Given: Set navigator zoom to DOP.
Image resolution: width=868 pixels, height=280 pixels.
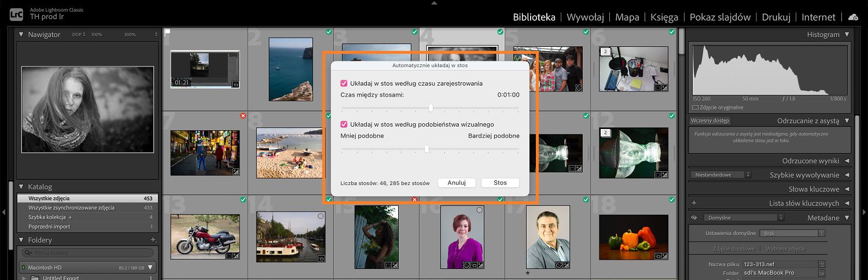Looking at the screenshot, I should pyautogui.click(x=77, y=35).
